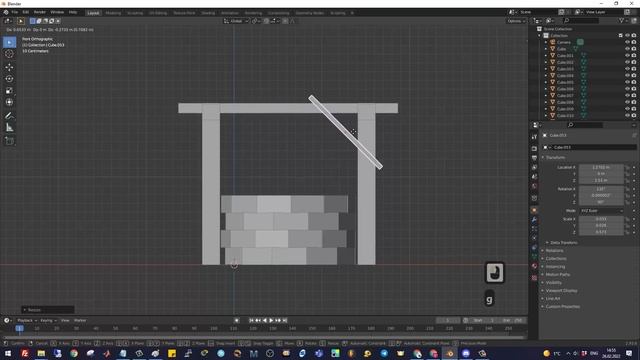
Task: Open the rotation Mode XYZ Euler dropdown
Action: click(x=602, y=211)
